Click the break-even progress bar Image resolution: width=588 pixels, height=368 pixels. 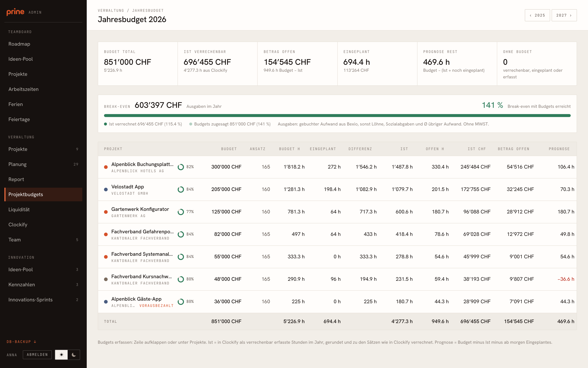[x=337, y=116]
